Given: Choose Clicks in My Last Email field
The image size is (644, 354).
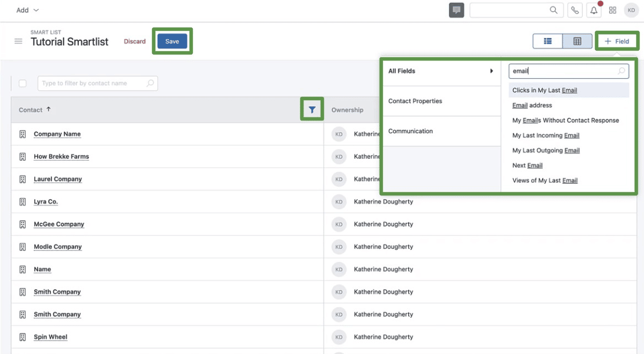Looking at the screenshot, I should pos(569,90).
